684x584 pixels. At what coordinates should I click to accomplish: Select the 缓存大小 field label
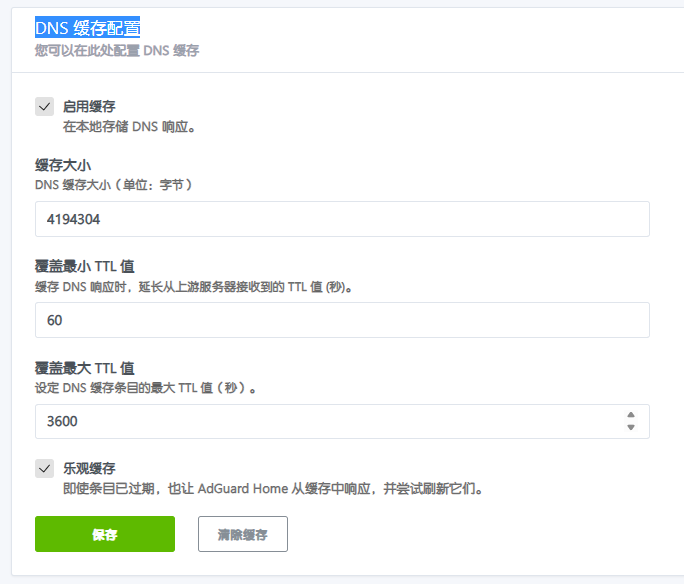(64, 165)
